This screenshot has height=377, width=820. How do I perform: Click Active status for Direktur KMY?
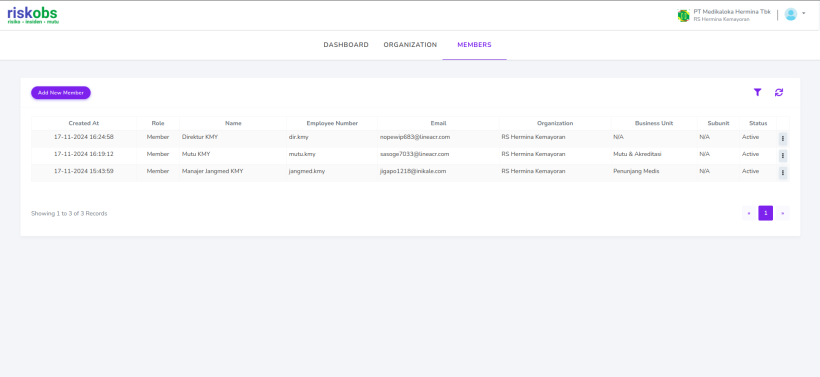tap(750, 137)
